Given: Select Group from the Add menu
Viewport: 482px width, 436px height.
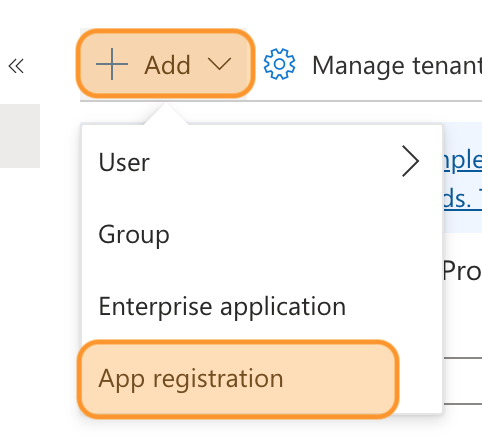Looking at the screenshot, I should coord(262,234).
